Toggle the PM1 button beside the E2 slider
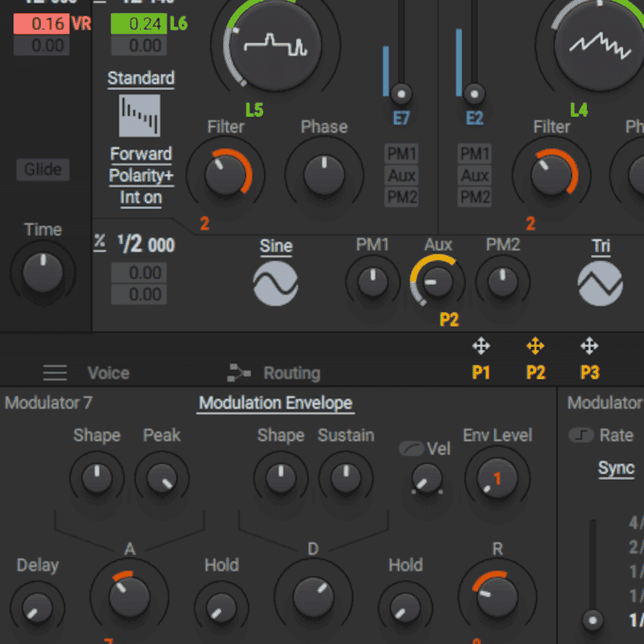This screenshot has width=644, height=644. click(475, 154)
